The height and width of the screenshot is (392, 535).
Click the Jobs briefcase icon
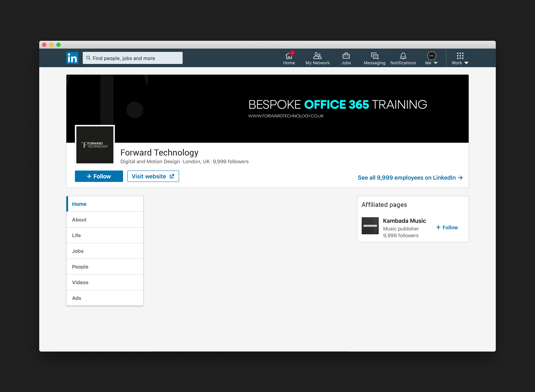click(x=346, y=56)
